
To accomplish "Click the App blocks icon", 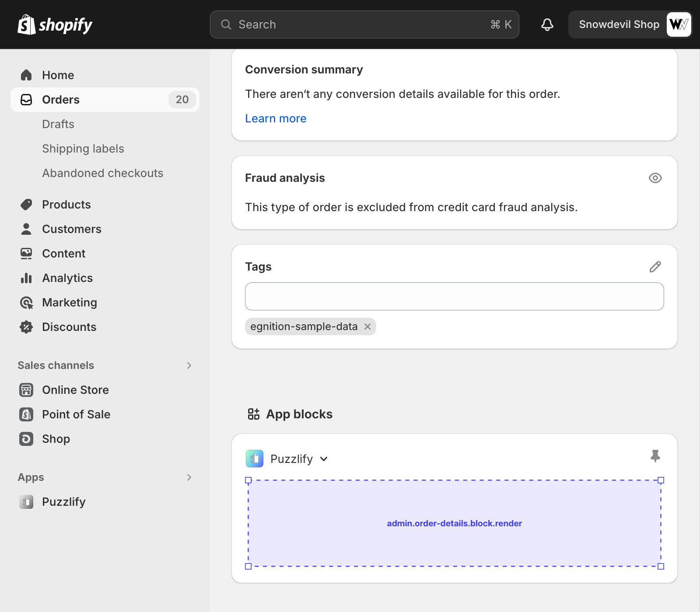I will 254,414.
